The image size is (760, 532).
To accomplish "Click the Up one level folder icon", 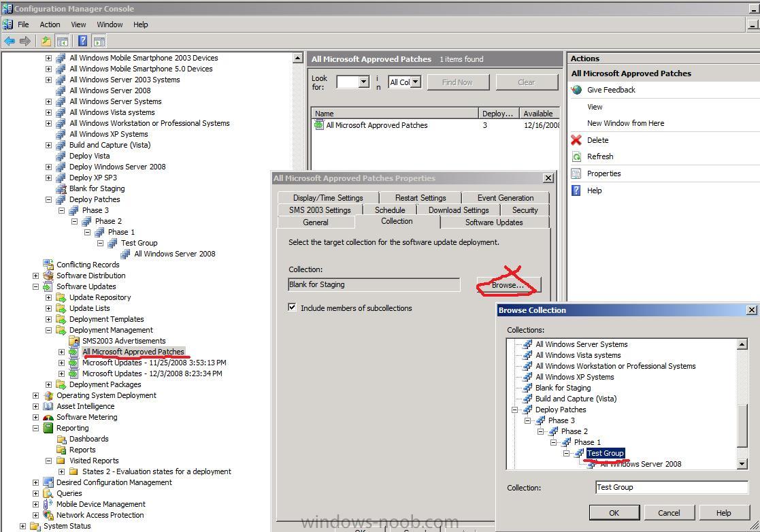I will pyautogui.click(x=46, y=41).
